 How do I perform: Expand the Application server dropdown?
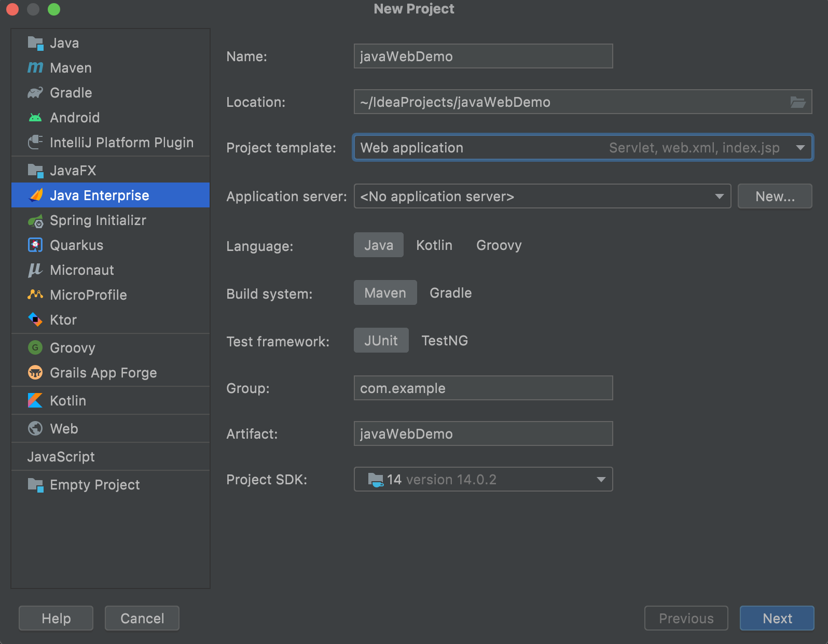pos(542,197)
